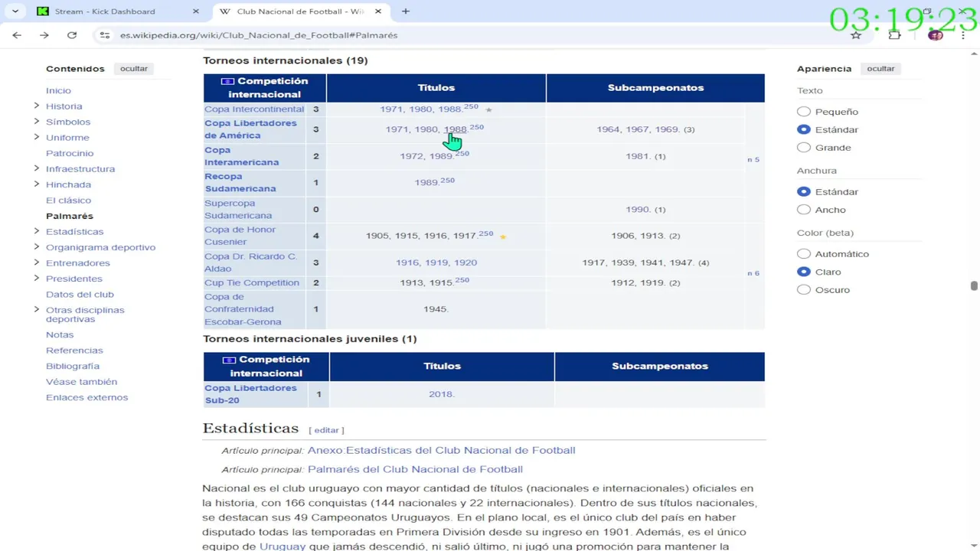Open browser extensions puzzle icon

coord(894,35)
